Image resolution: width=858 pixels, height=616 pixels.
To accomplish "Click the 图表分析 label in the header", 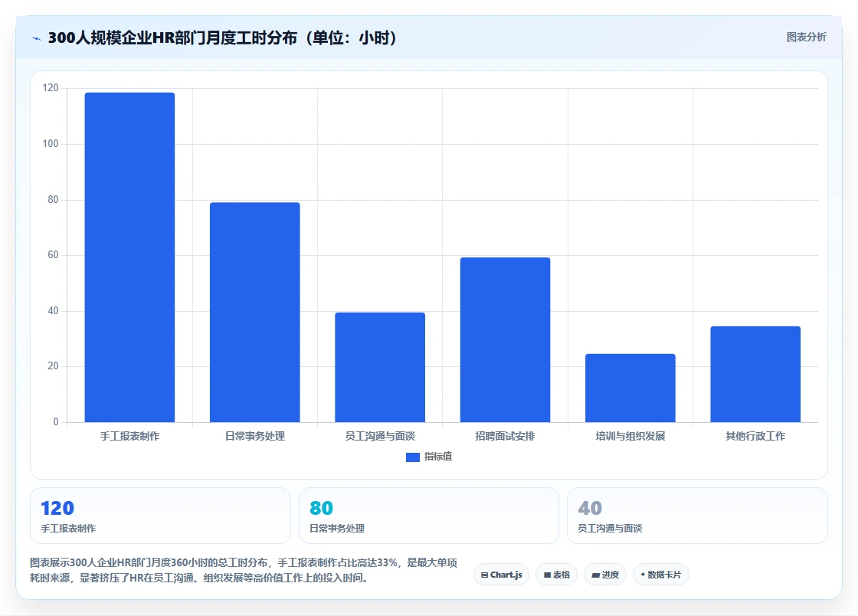I will point(806,38).
